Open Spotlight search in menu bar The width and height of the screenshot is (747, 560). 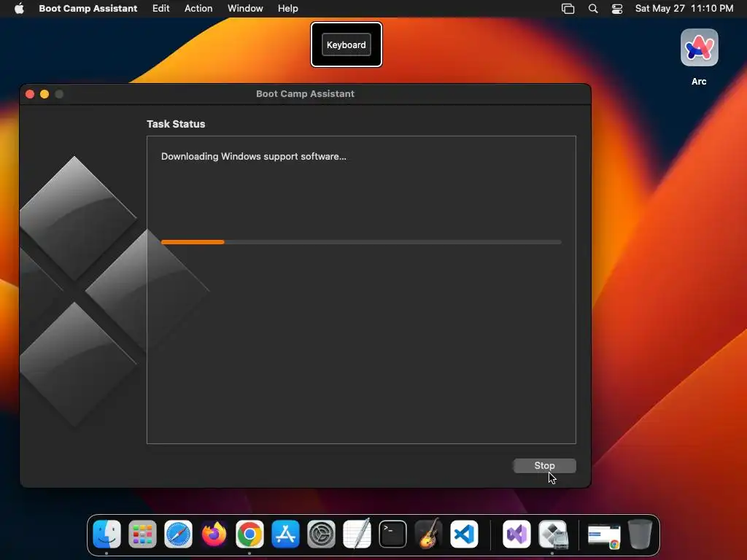click(x=592, y=9)
